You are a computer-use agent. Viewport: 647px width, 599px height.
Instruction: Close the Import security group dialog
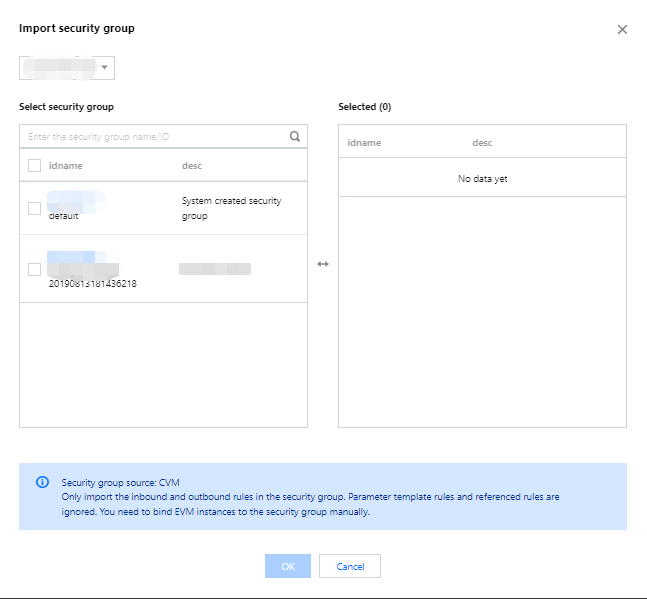click(x=622, y=30)
